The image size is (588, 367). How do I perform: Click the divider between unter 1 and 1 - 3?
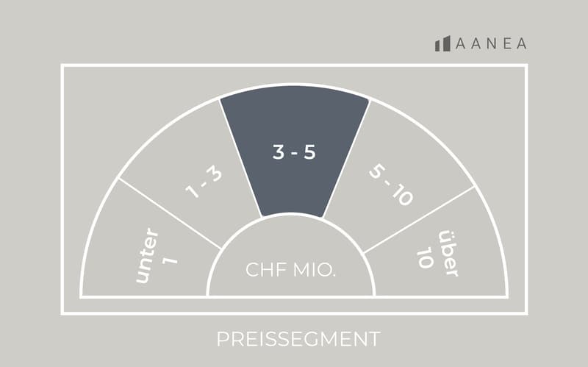pyautogui.click(x=170, y=213)
